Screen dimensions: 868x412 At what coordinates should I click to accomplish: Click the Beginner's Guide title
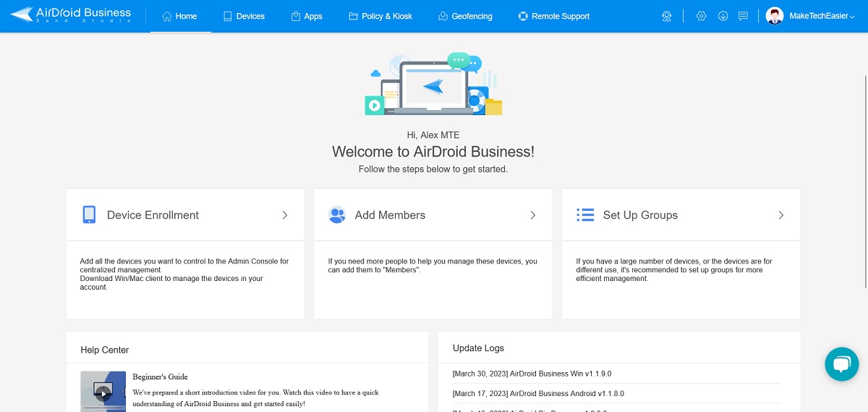(160, 377)
